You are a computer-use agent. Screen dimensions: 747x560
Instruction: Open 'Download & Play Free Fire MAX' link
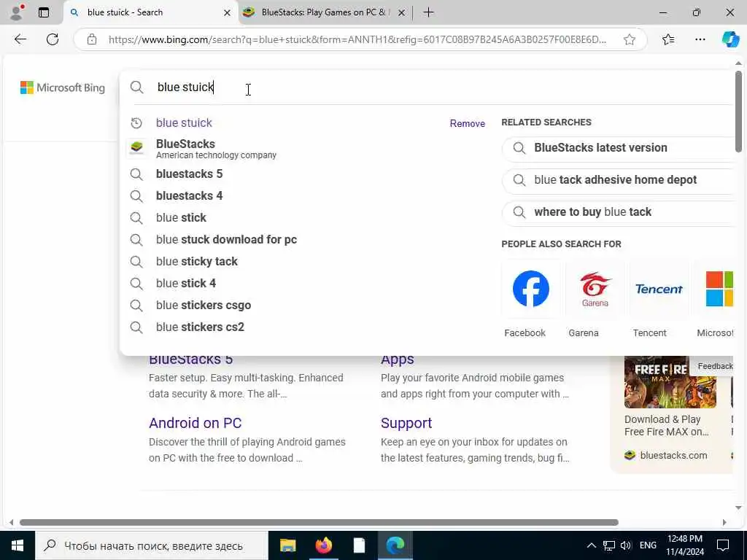pyautogui.click(x=667, y=426)
